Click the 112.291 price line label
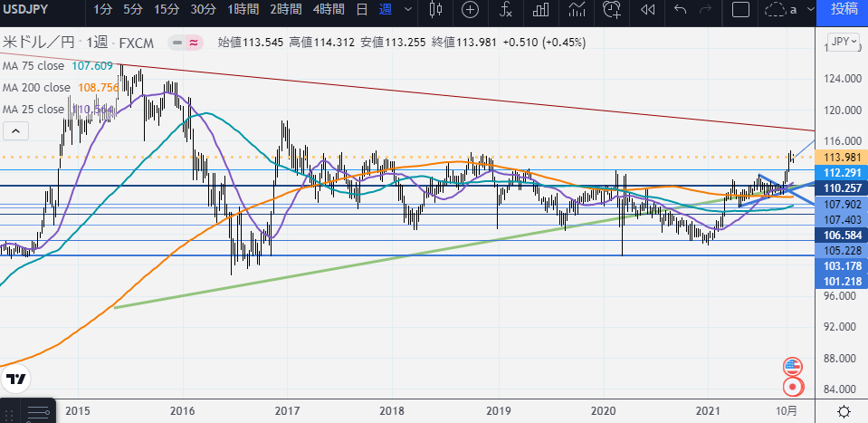The height and width of the screenshot is (423, 868). tap(842, 171)
